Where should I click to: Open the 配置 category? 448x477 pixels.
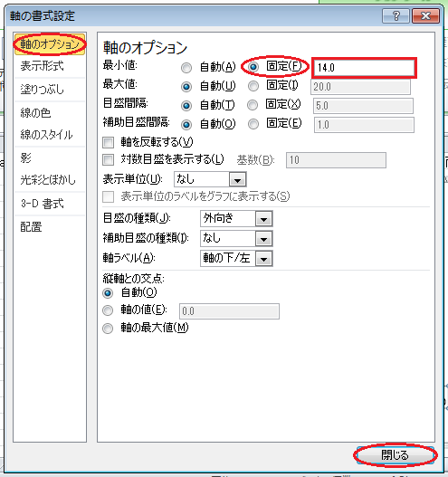[x=31, y=227]
